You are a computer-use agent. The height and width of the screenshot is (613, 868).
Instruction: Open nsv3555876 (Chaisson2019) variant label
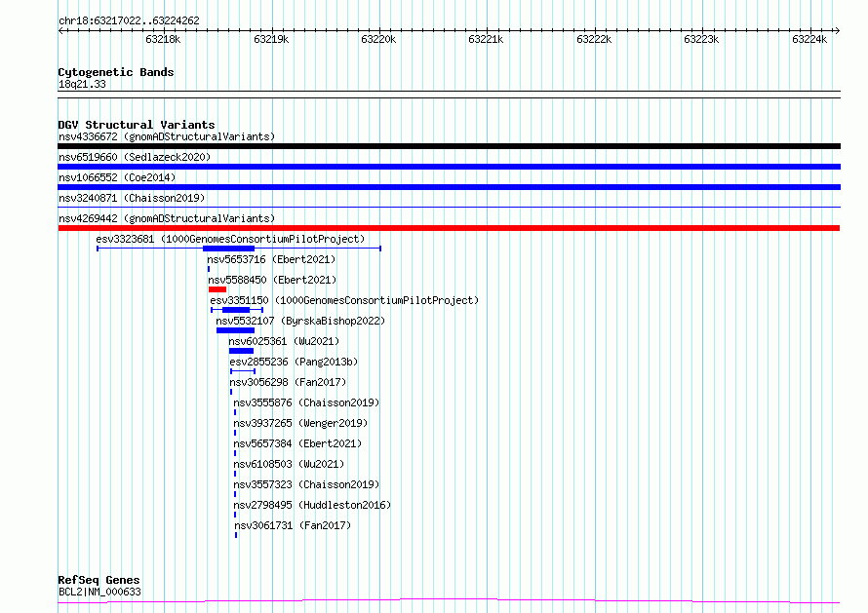(x=306, y=402)
